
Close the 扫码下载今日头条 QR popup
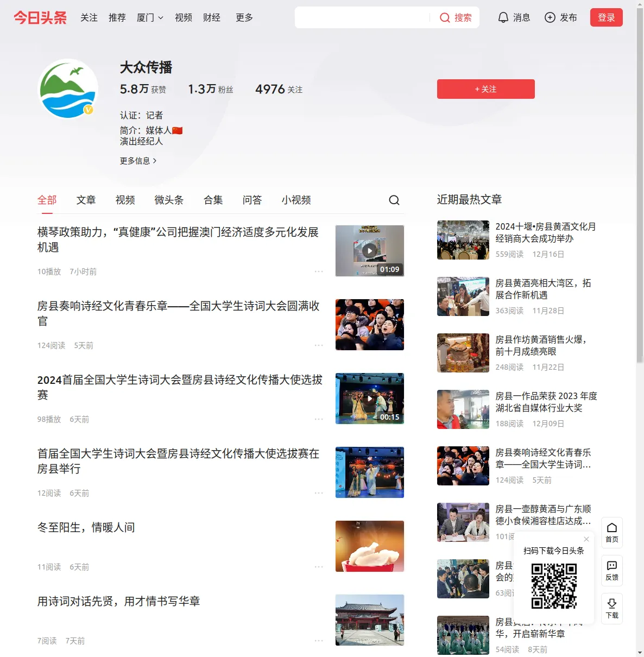click(x=586, y=539)
